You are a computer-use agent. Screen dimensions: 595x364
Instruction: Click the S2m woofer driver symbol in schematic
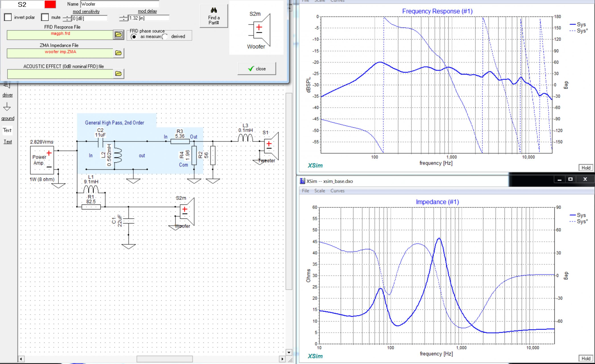coord(187,212)
